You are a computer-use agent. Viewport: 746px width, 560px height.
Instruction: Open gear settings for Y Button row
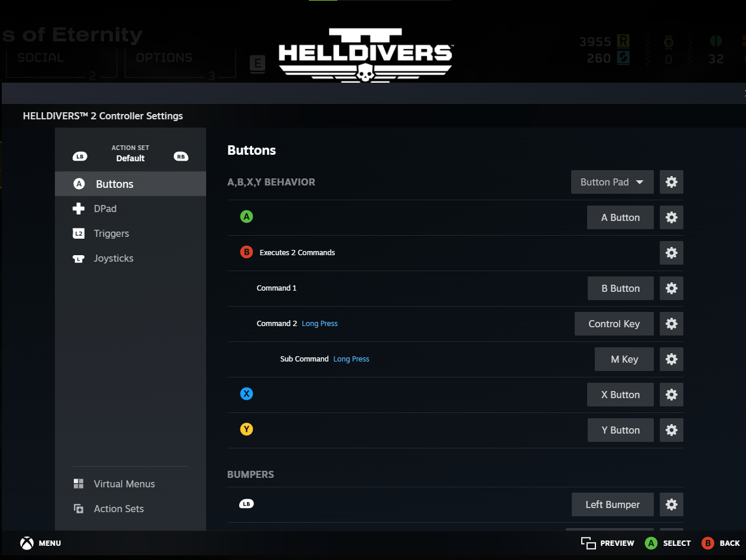(x=671, y=430)
